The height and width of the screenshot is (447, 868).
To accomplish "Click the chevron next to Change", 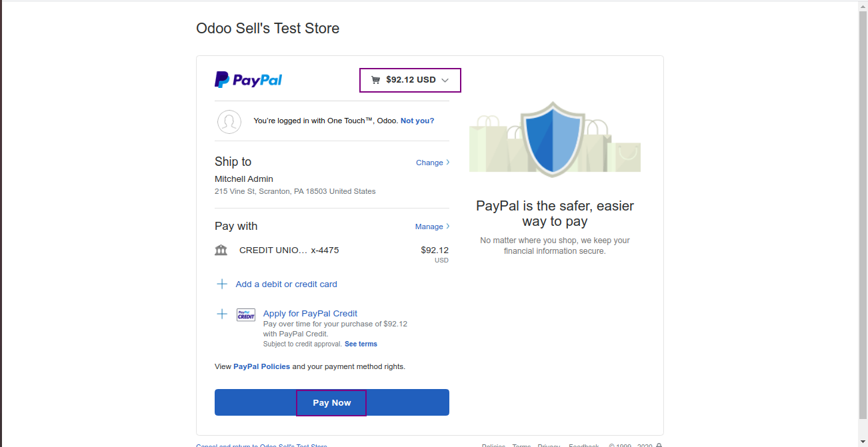I will coord(447,162).
